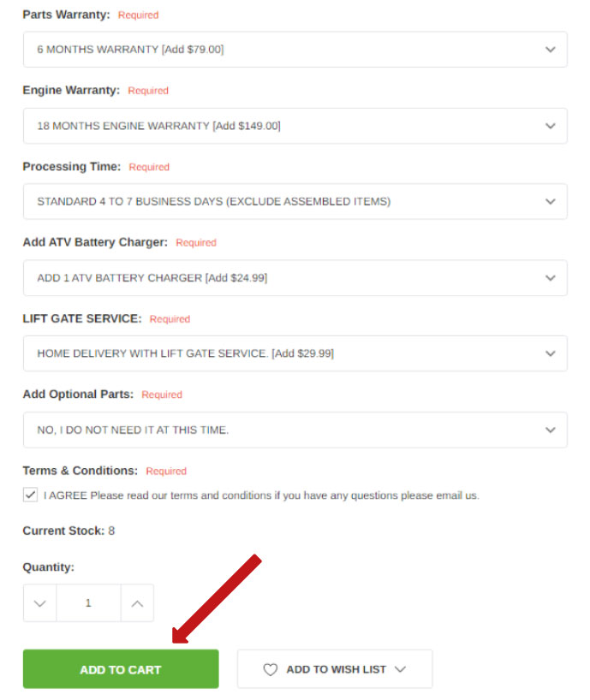Viewport: 590px width, 700px height.
Task: Uncheck the I AGREE terms checkbox
Action: click(31, 495)
